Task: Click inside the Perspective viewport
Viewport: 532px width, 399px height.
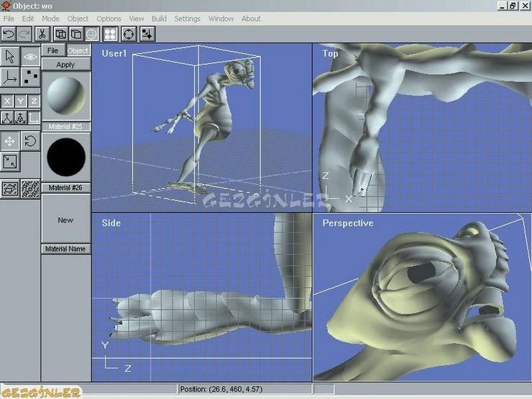Action: point(421,302)
